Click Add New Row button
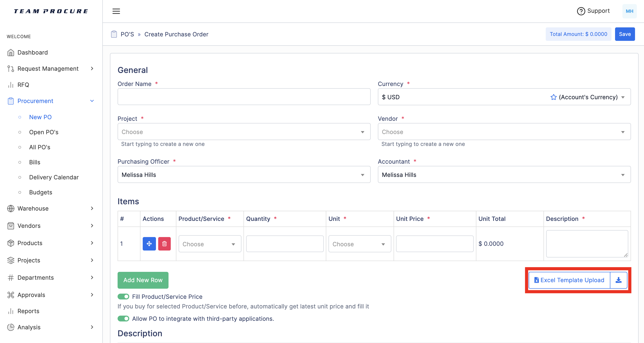Image resolution: width=644 pixels, height=343 pixels. (x=143, y=280)
